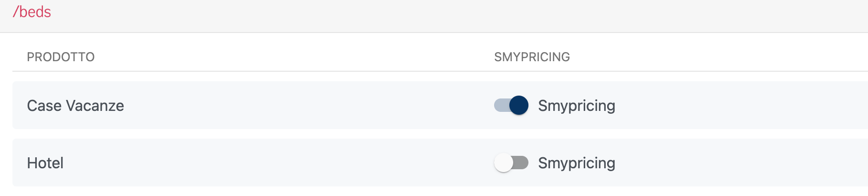
Task: Click the SMYPRICING column header
Action: pyautogui.click(x=532, y=57)
